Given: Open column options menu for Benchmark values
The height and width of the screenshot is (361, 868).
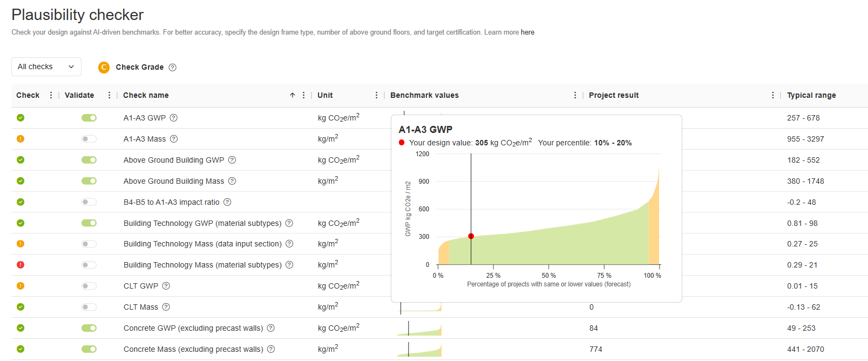Looking at the screenshot, I should [575, 95].
